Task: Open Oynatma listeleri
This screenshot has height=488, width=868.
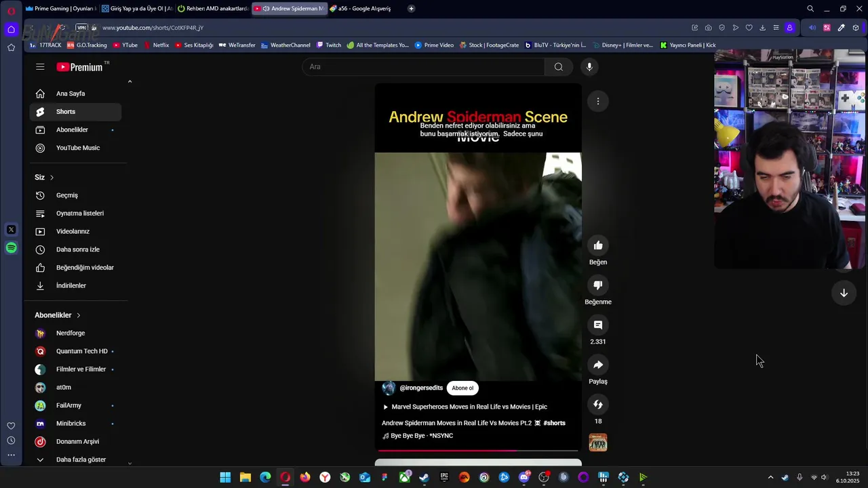Action: pos(75,213)
